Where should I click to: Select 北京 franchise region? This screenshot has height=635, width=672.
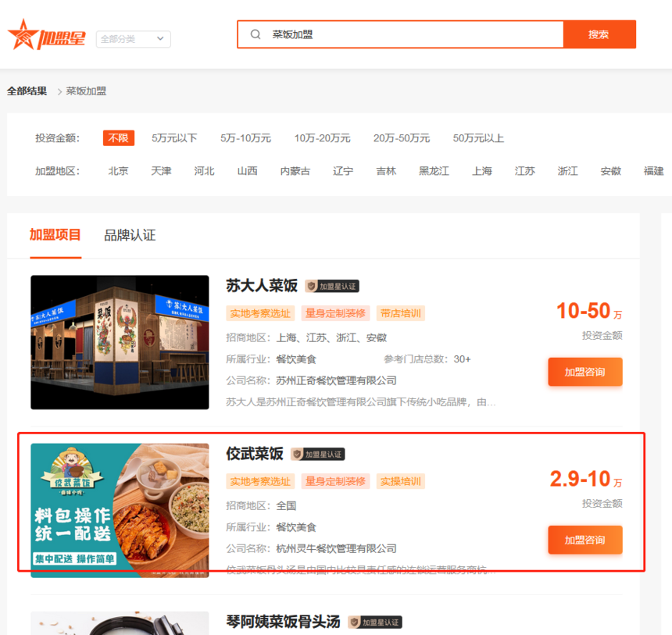pos(118,171)
